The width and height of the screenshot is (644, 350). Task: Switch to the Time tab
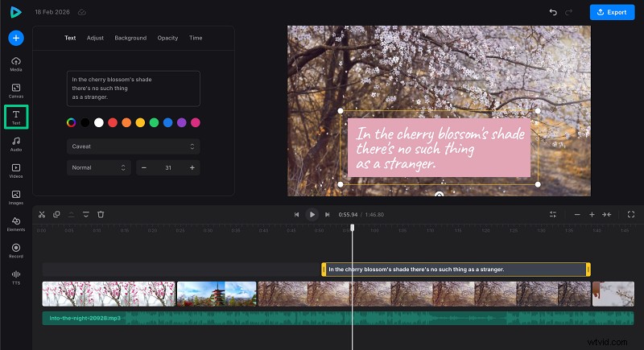[196, 38]
